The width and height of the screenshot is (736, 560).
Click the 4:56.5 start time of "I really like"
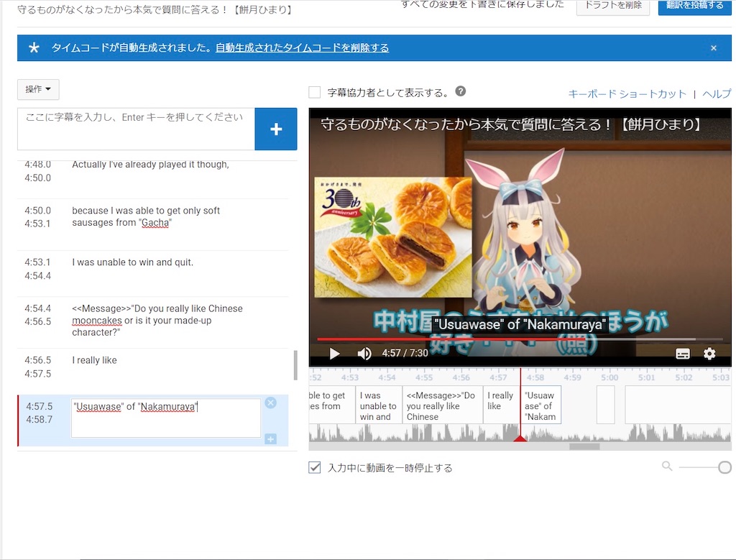(38, 360)
